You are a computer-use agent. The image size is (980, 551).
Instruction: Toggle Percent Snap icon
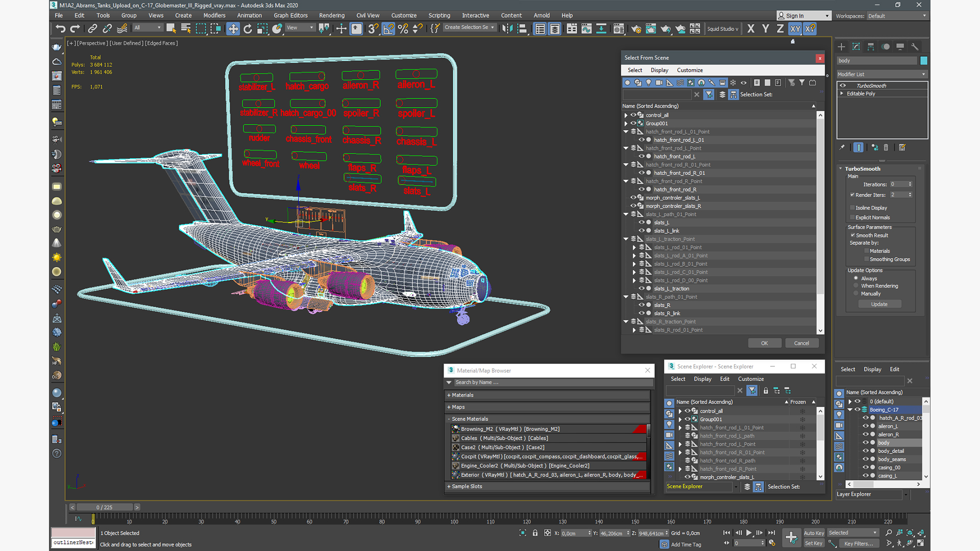coord(403,29)
